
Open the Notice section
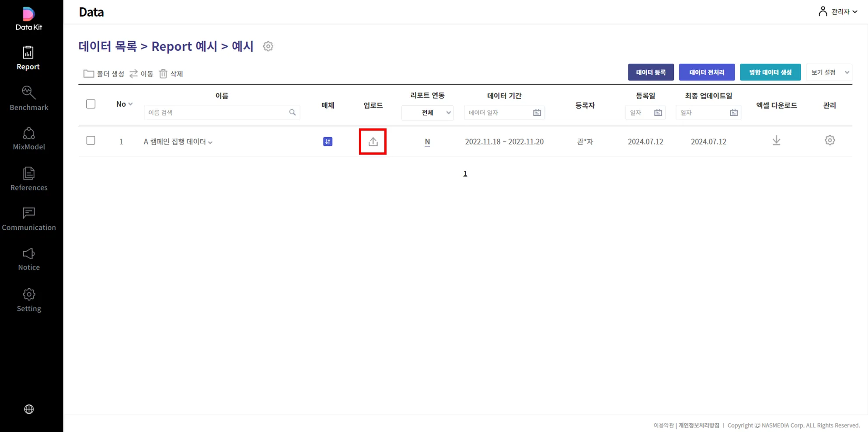click(29, 259)
